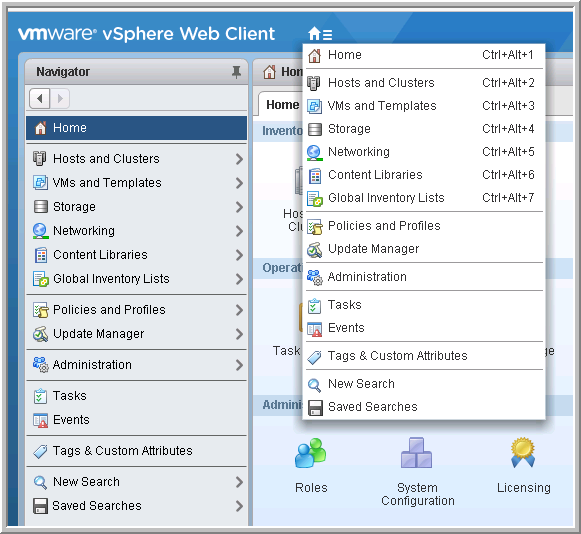581x534 pixels.
Task: Choose Storage in the dropdown menu
Action: (424, 129)
